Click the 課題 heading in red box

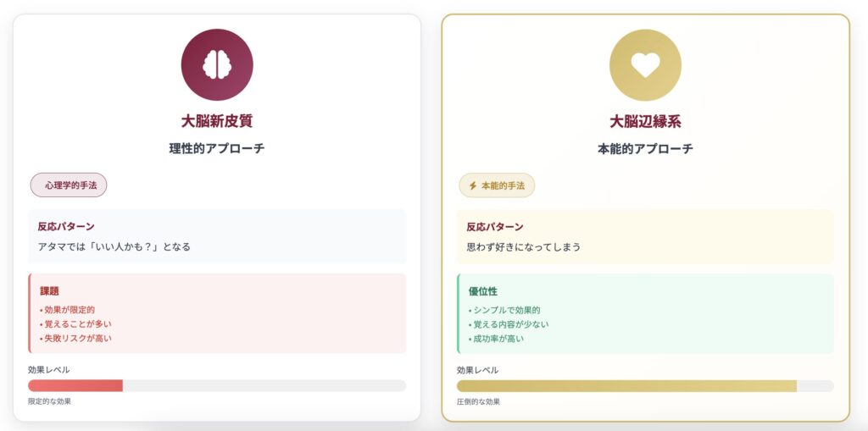pyautogui.click(x=49, y=291)
